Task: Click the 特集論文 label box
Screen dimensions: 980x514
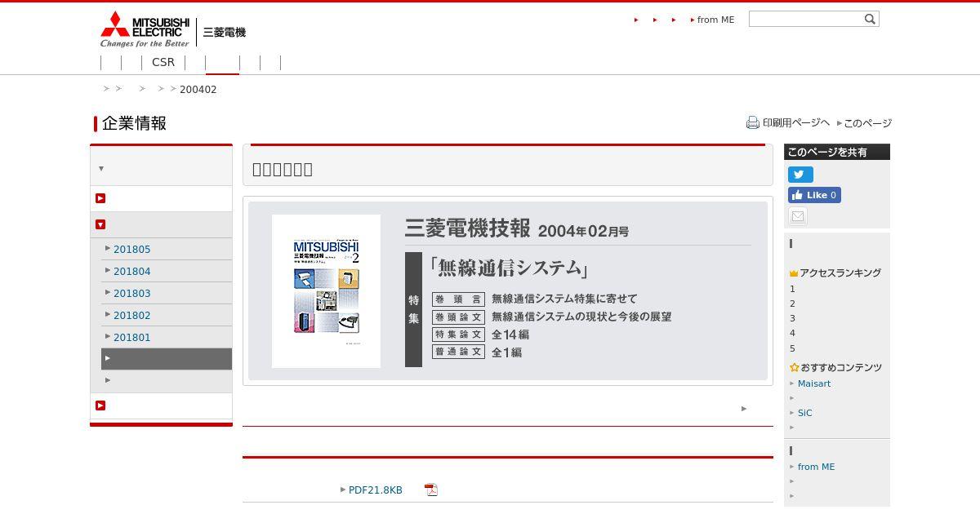Action: pos(458,335)
